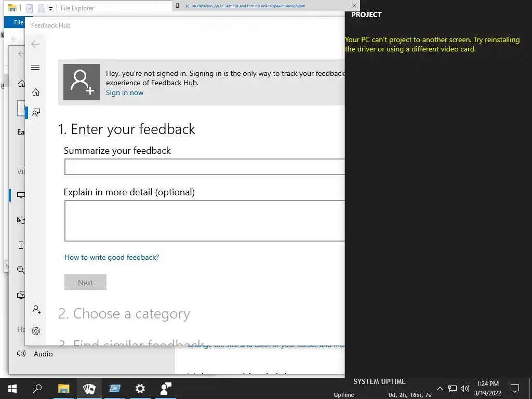Click Home icon in Settings window
The image size is (532, 399).
(x=21, y=84)
